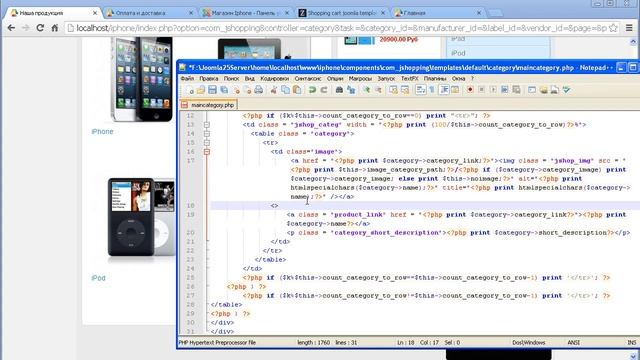Switch to the Главная browser tab
The image size is (640, 360).
pyautogui.click(x=438, y=13)
